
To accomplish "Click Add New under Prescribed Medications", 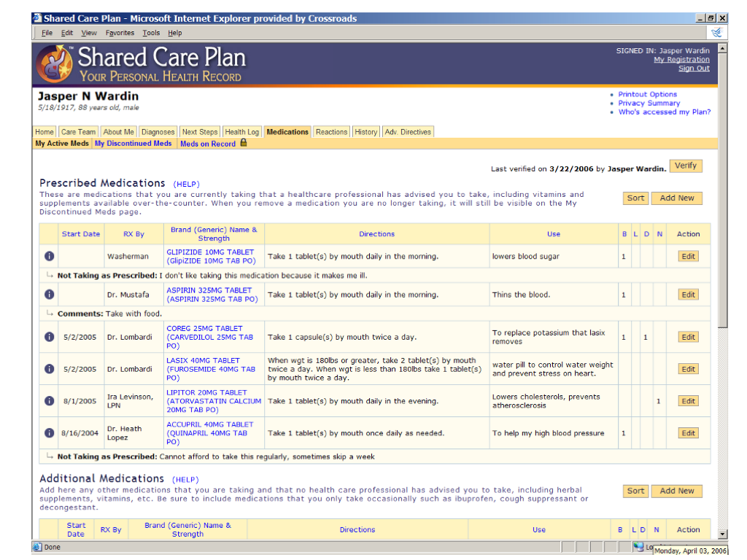I will pyautogui.click(x=676, y=198).
